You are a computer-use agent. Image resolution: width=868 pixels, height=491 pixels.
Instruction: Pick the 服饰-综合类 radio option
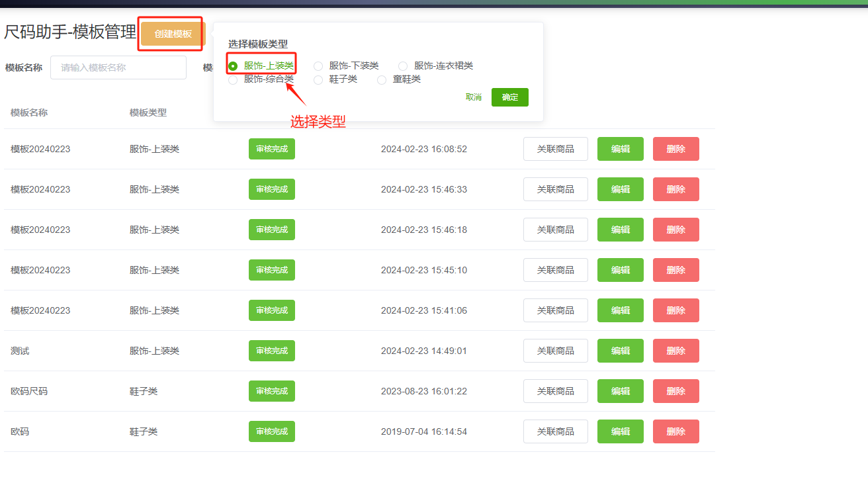point(233,80)
